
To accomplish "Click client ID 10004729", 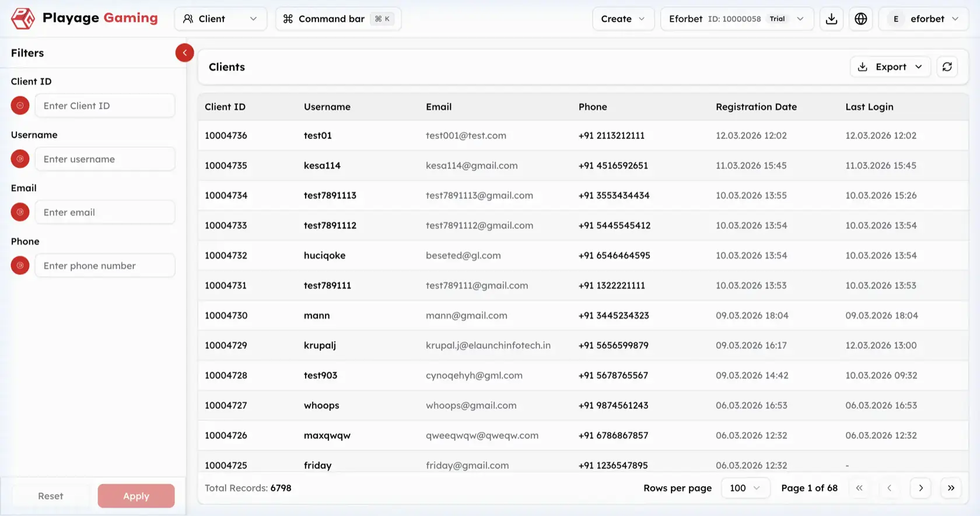I will pos(226,346).
